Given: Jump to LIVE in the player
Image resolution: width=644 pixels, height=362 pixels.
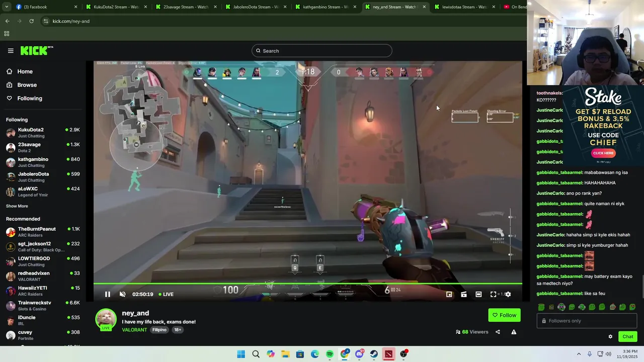Looking at the screenshot, I should [166, 294].
